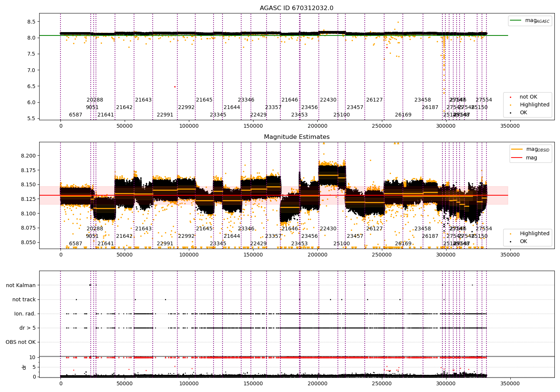
Task: Click OBSID label 21643 in top panel
Action: pyautogui.click(x=143, y=100)
